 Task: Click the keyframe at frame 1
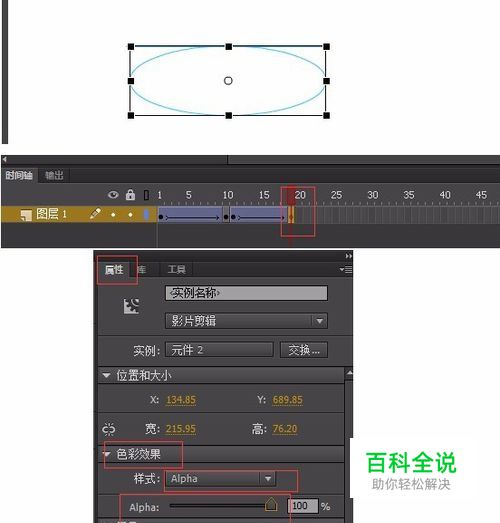(x=161, y=217)
